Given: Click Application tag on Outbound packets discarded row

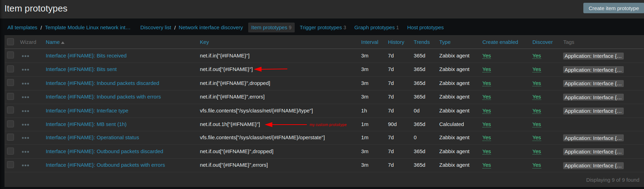Looking at the screenshot, I should pos(593,152).
